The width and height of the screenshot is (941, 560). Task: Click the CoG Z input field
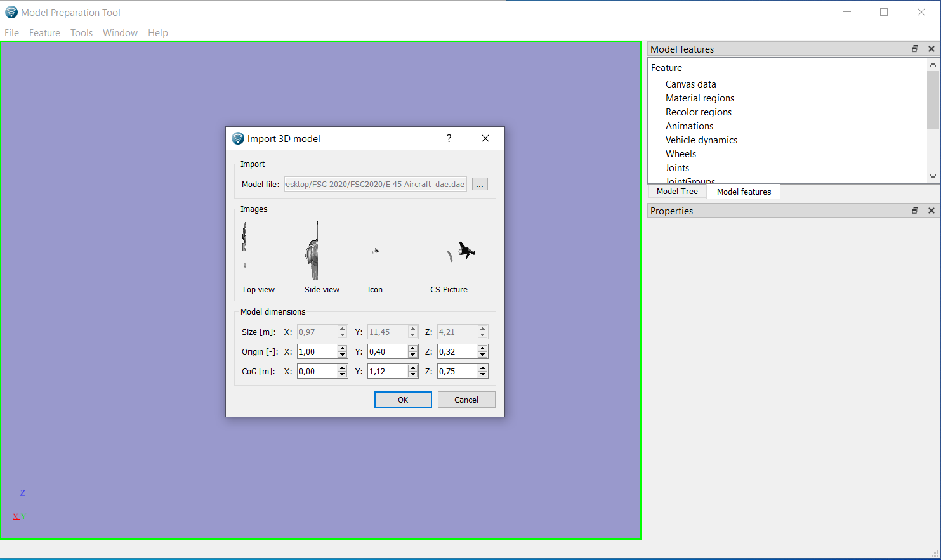457,371
